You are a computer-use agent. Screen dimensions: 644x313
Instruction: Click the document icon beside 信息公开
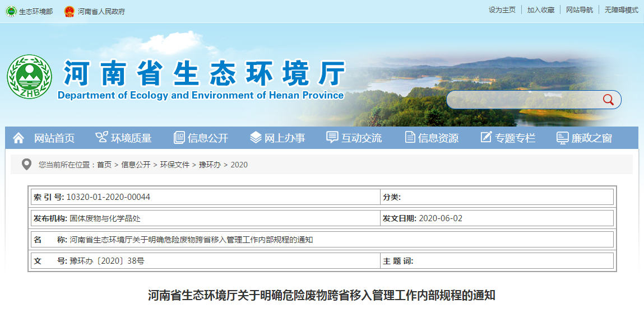(179, 138)
